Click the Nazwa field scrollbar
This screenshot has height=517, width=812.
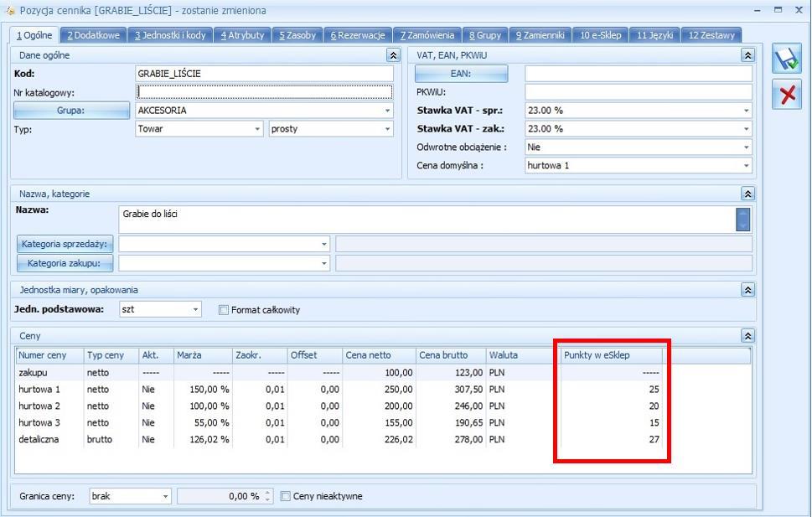tap(742, 220)
